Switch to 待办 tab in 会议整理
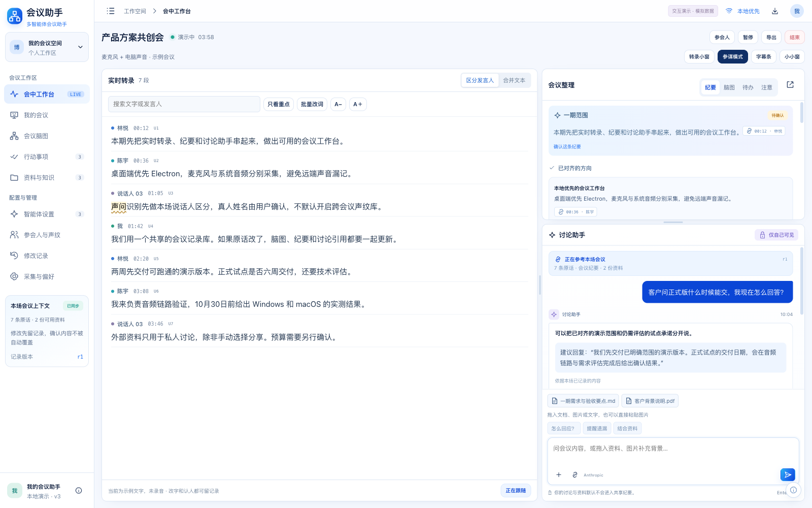The height and width of the screenshot is (508, 812). [748, 87]
